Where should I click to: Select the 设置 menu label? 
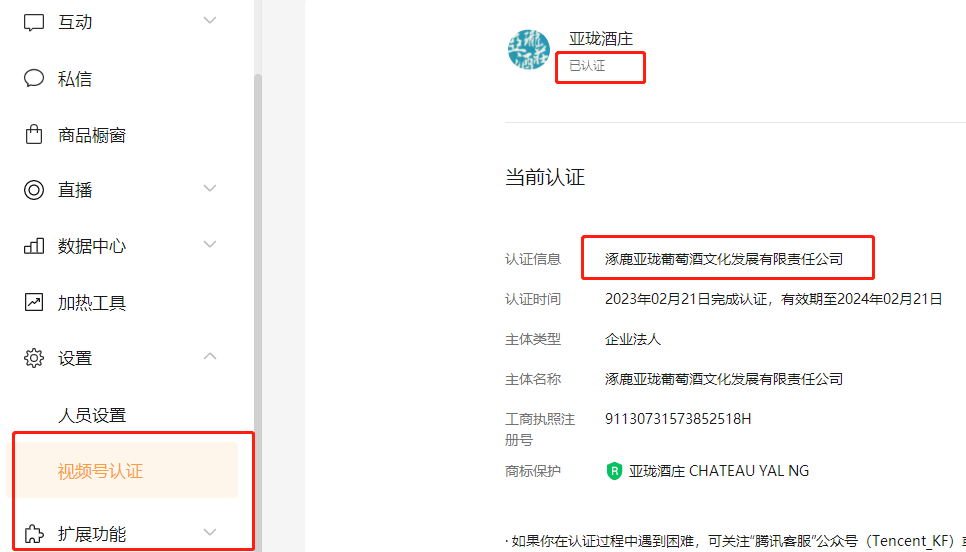click(x=75, y=358)
